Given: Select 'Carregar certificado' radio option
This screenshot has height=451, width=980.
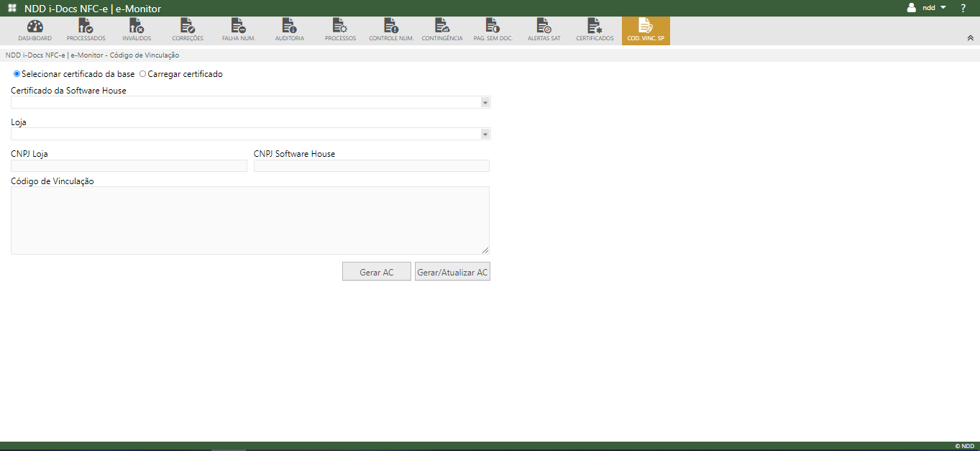Looking at the screenshot, I should click(142, 74).
